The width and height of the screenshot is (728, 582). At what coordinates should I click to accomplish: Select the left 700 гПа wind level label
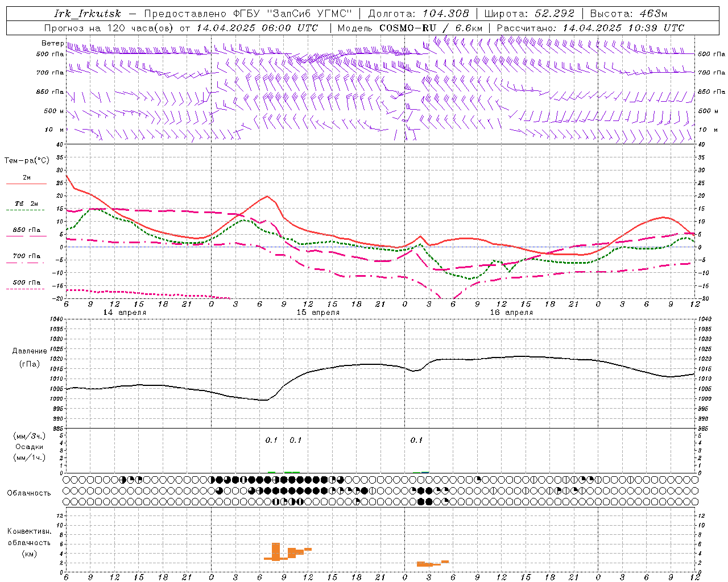click(50, 73)
